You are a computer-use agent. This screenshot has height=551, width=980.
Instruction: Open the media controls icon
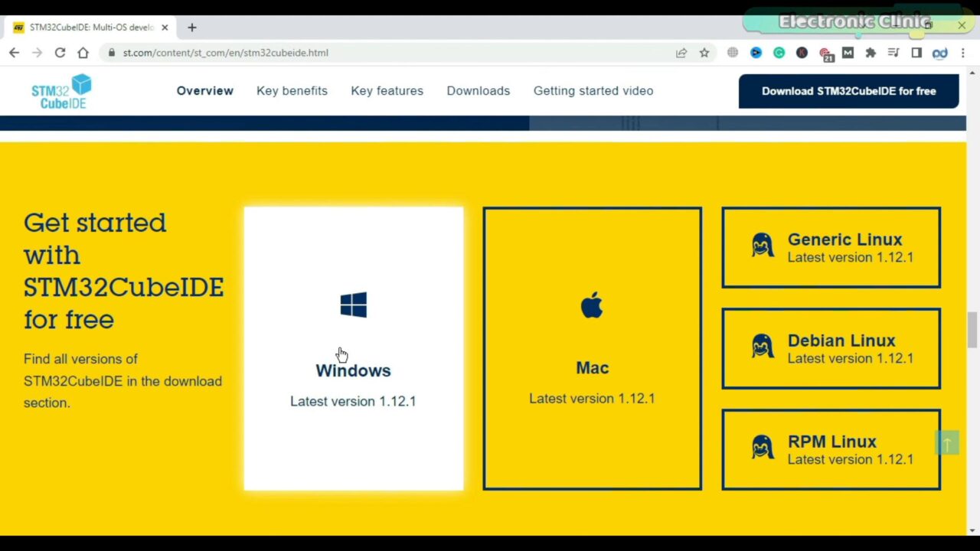[893, 53]
